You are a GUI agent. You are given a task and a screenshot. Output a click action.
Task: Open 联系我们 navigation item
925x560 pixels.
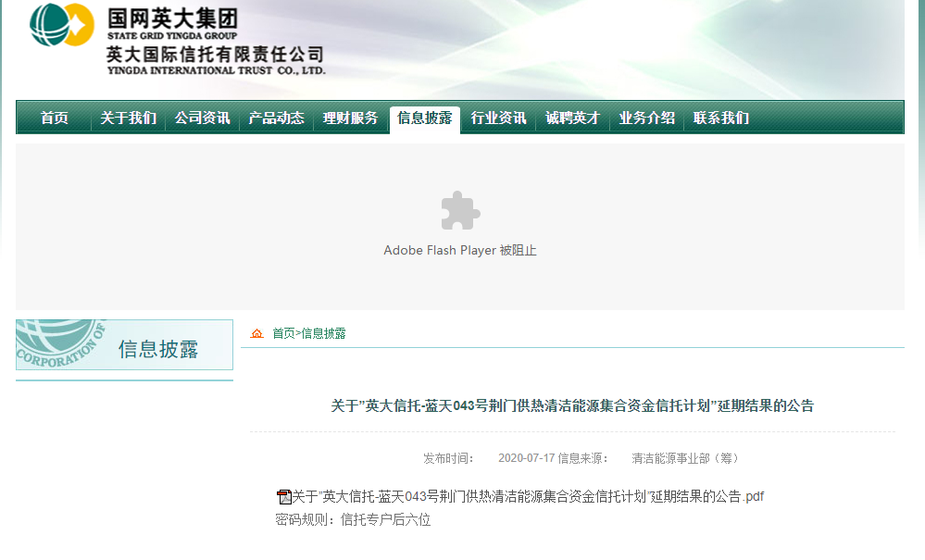pos(721,118)
